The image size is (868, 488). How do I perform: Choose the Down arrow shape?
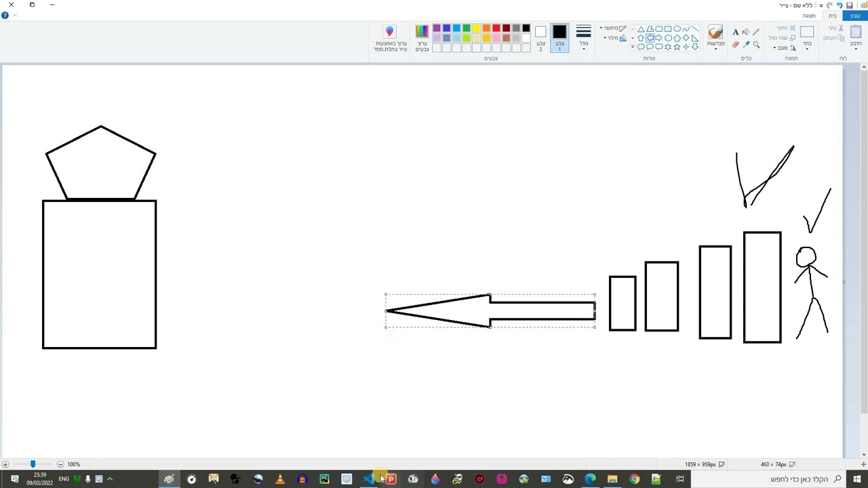(x=695, y=47)
